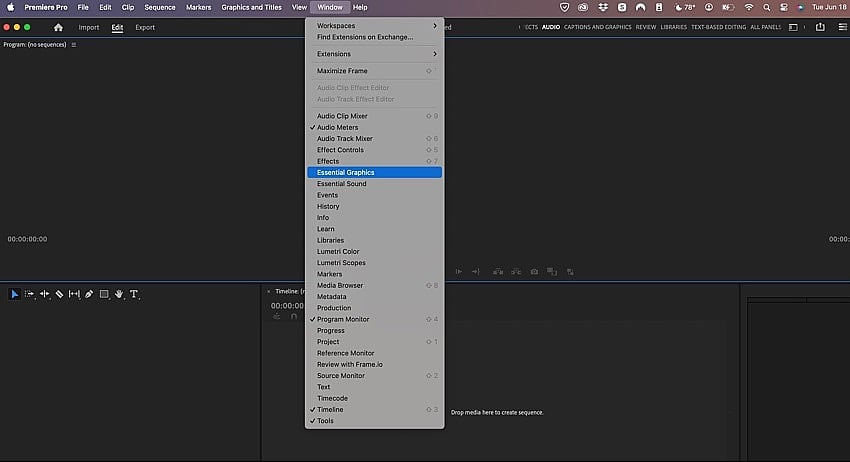Screen dimensions: 850x462
Task: Open macOS Spotlight search icon
Action: [x=766, y=7]
